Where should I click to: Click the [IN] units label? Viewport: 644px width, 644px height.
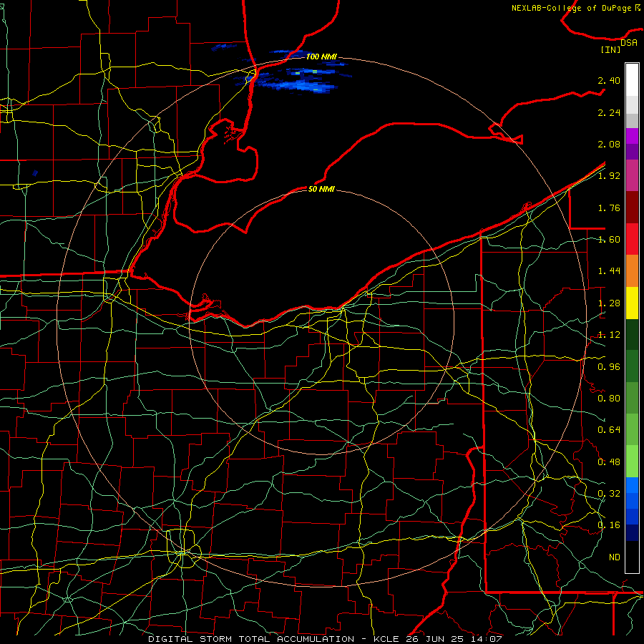click(610, 49)
